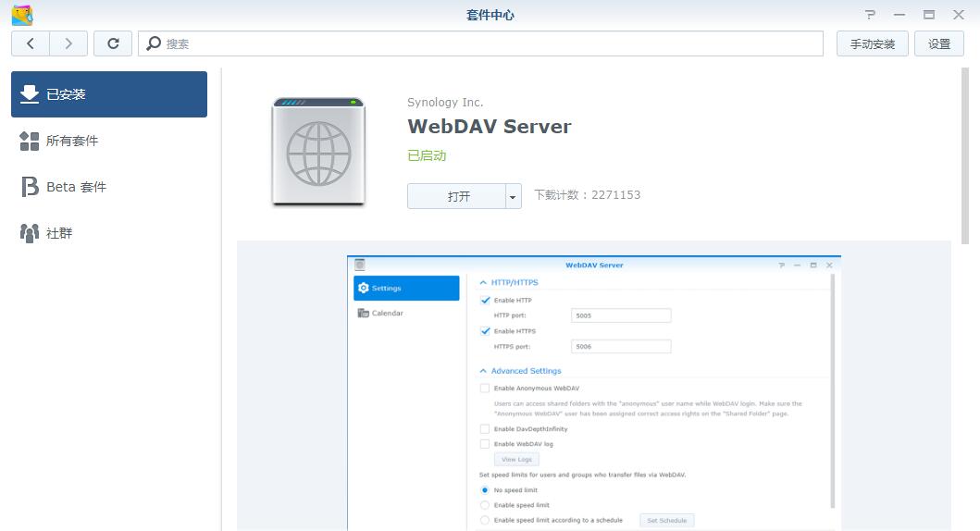
Task: Click the WebDAV Server title heading
Action: [x=490, y=127]
